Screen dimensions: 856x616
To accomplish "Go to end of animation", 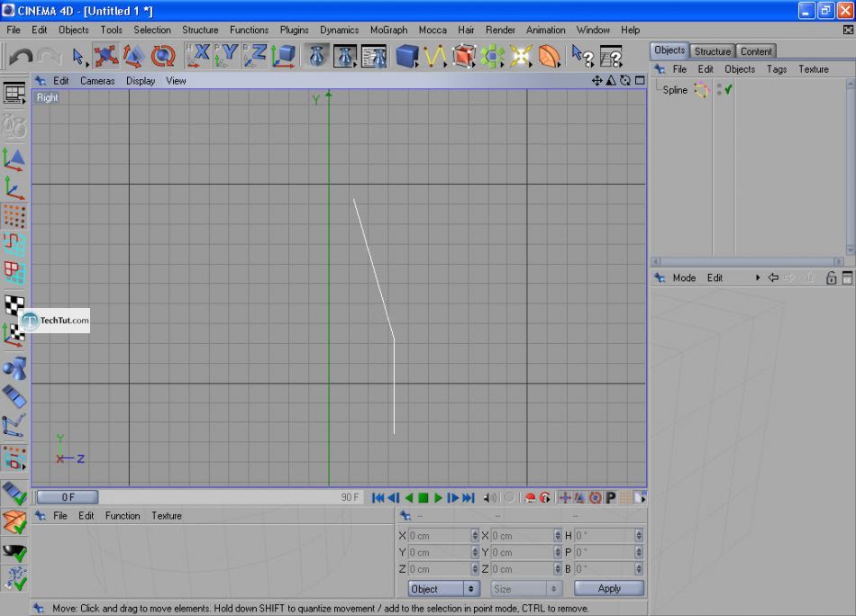I will [469, 498].
